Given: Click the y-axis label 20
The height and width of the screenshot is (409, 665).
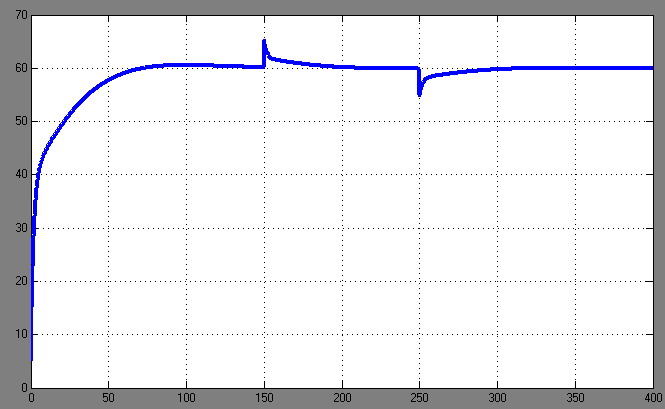Looking at the screenshot, I should pos(21,281).
